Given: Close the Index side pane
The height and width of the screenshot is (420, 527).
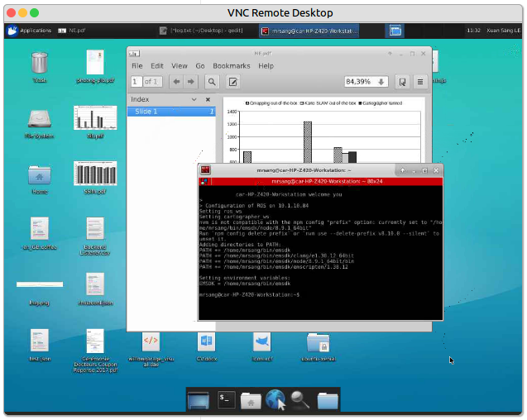Looking at the screenshot, I should pyautogui.click(x=208, y=99).
